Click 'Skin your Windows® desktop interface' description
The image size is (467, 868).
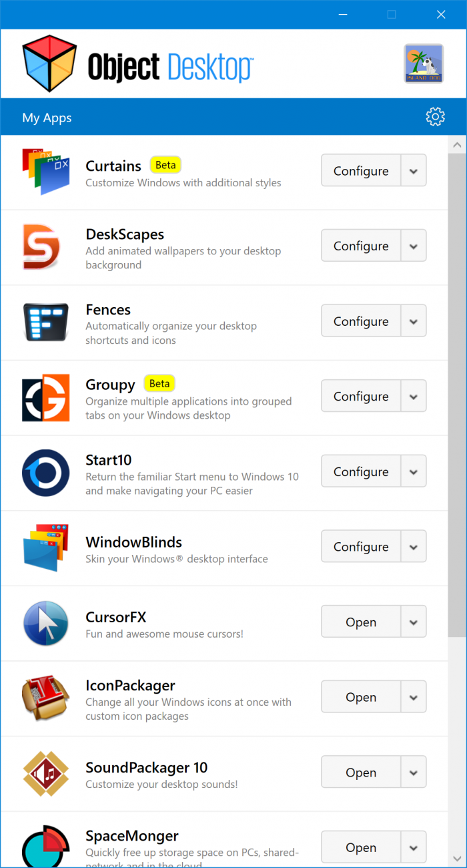coord(177,559)
